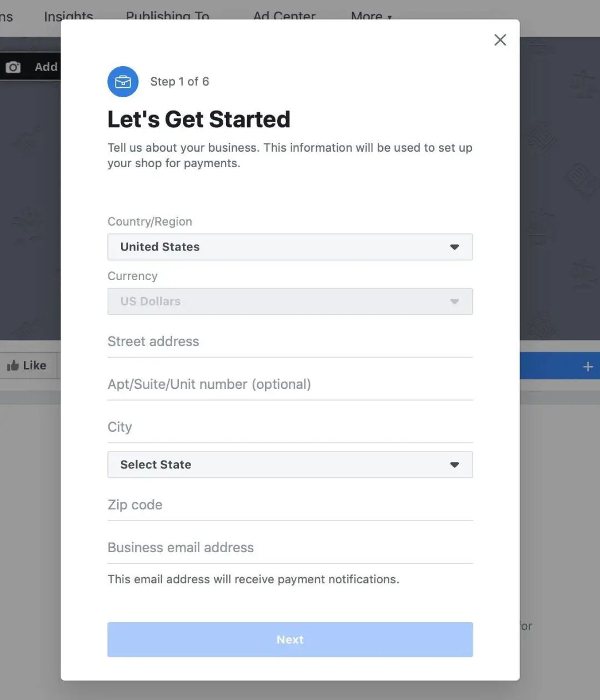
Task: Click the camera icon next to Add
Action: (x=13, y=67)
